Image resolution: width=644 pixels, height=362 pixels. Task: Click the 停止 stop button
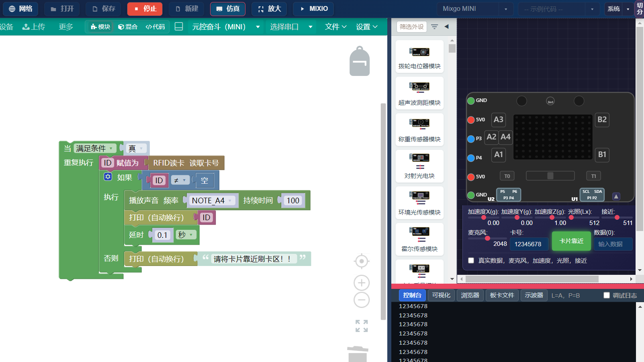click(x=145, y=9)
